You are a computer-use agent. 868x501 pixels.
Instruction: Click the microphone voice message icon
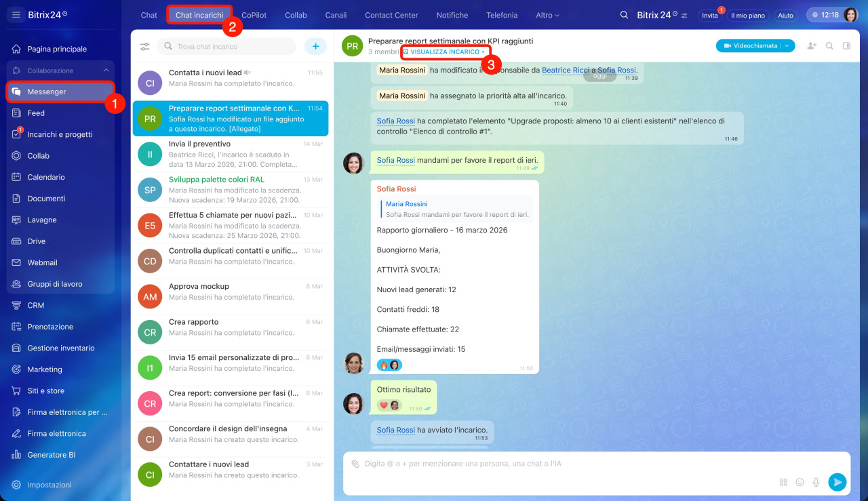816,482
